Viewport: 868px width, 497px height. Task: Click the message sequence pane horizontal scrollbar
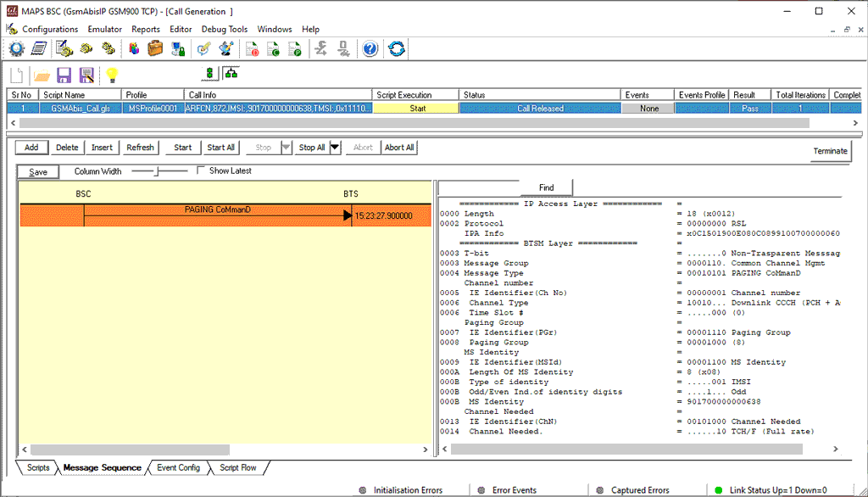pyautogui.click(x=130, y=450)
